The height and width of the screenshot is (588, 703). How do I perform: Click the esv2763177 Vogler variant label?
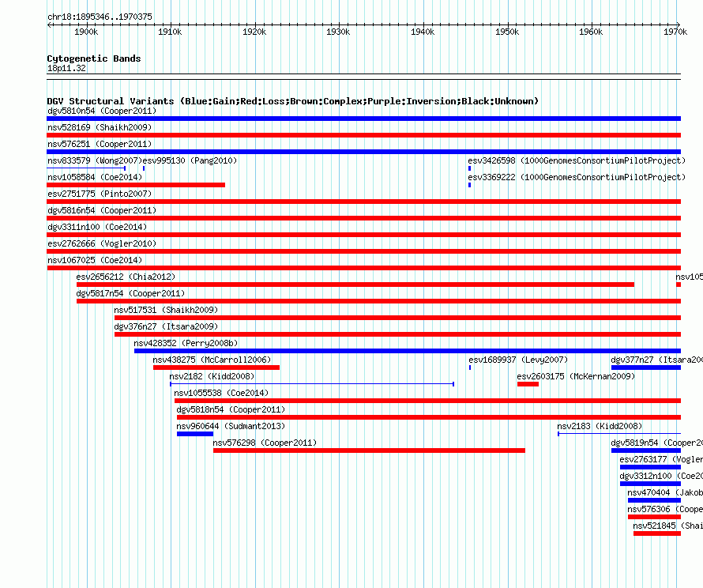coord(661,459)
